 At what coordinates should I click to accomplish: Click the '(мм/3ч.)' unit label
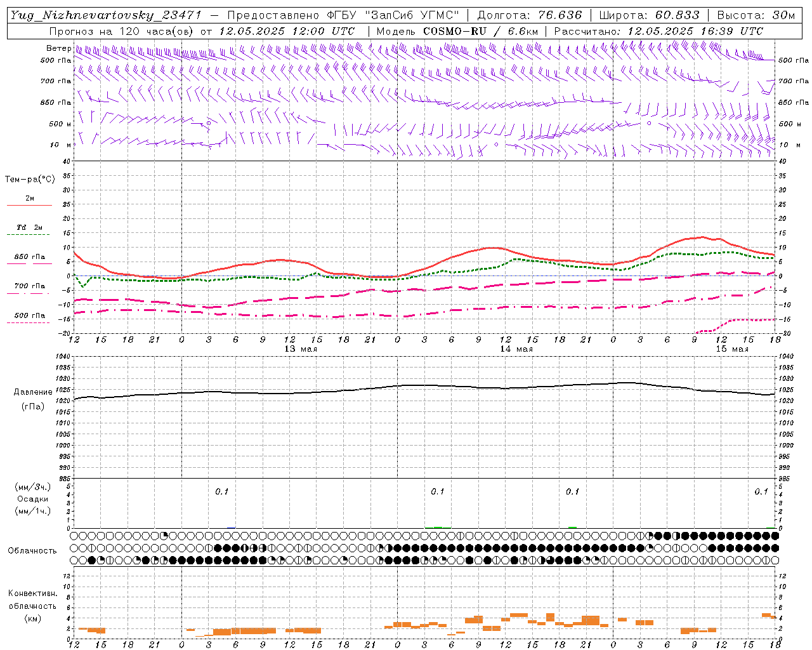click(33, 487)
